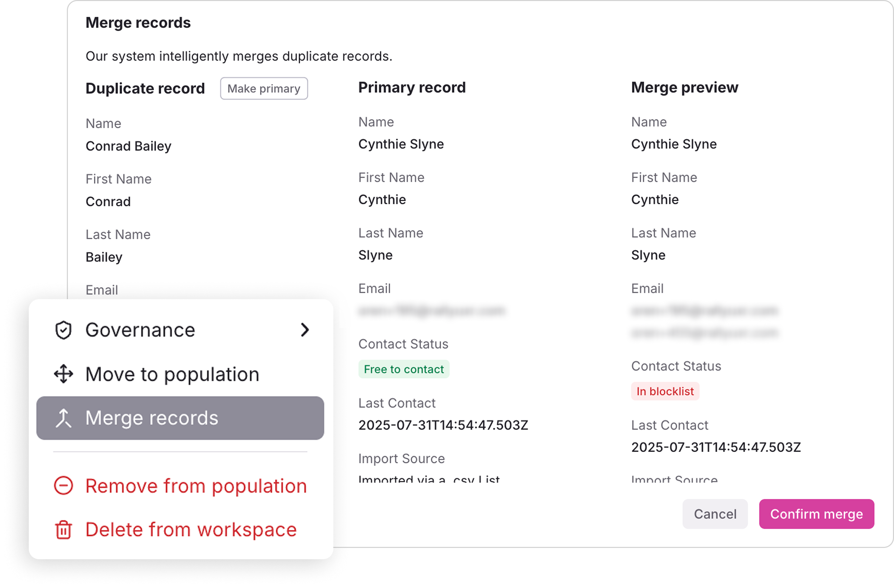Screen dimensions: 894x588
Task: Click the Free to contact status badge
Action: 404,369
